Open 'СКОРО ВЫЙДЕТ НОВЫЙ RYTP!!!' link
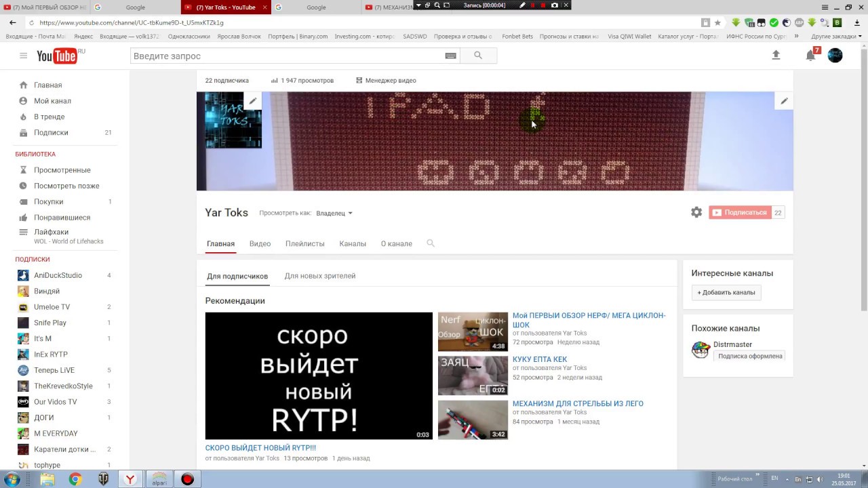Screen dimensions: 868x488 click(260, 447)
